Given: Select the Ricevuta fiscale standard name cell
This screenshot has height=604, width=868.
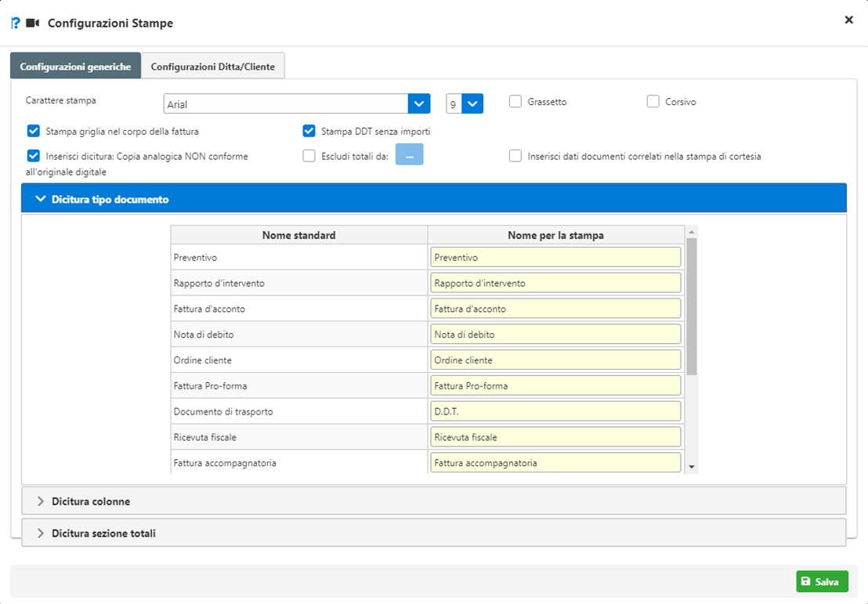Looking at the screenshot, I should tap(299, 437).
